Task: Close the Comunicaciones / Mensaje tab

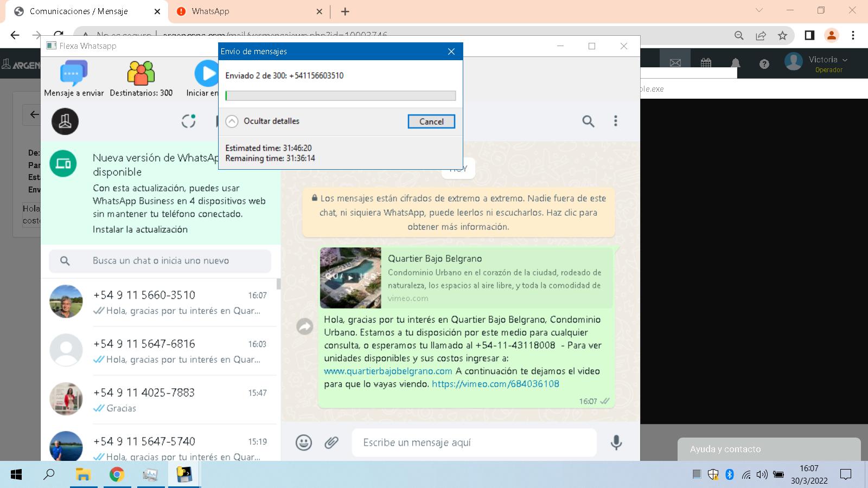Action: (x=157, y=11)
